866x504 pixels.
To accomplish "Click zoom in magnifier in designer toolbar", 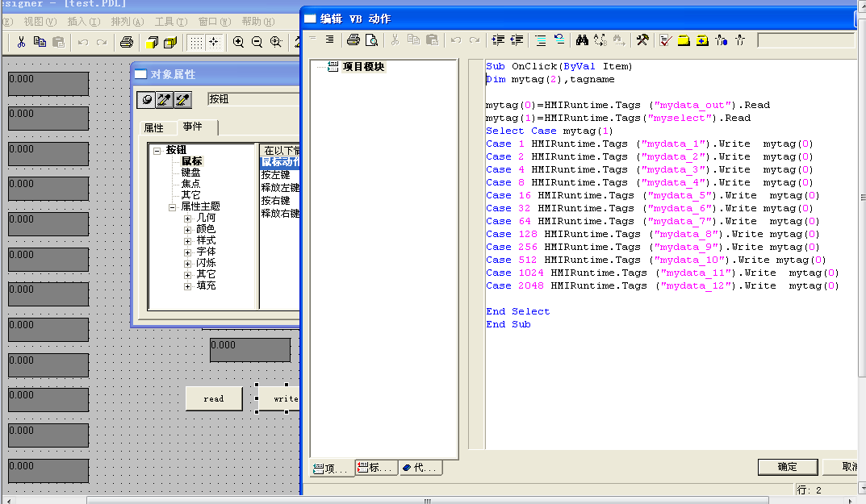I will point(238,42).
